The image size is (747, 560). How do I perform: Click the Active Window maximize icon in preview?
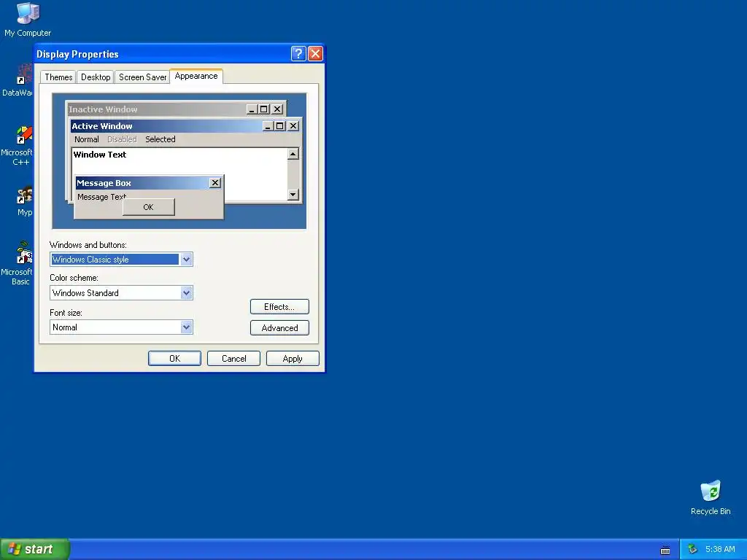pos(280,126)
